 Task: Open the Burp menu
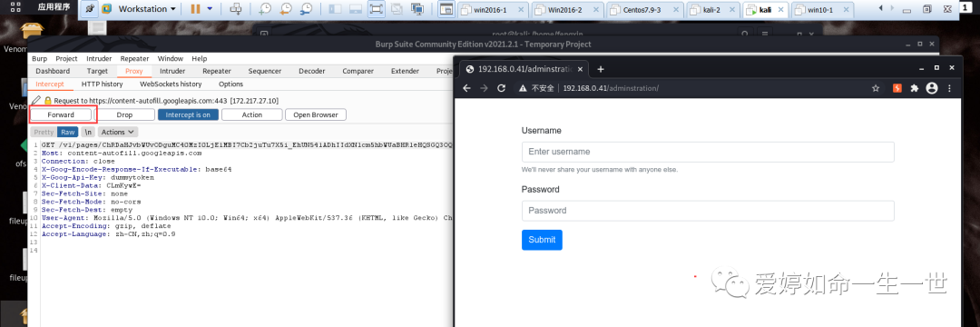click(x=39, y=59)
